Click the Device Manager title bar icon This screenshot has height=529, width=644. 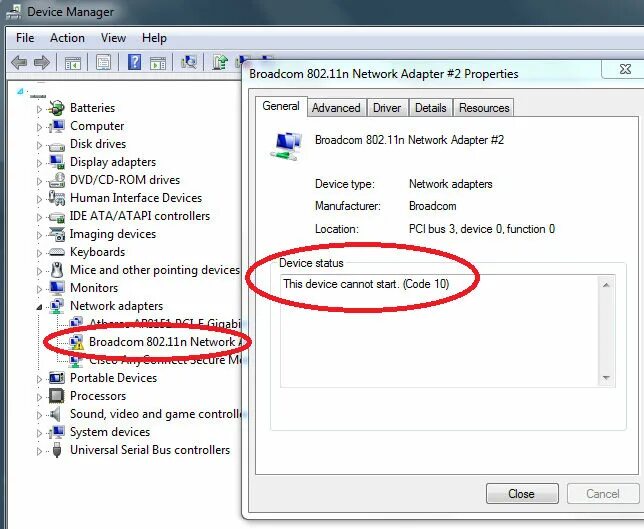coord(14,12)
